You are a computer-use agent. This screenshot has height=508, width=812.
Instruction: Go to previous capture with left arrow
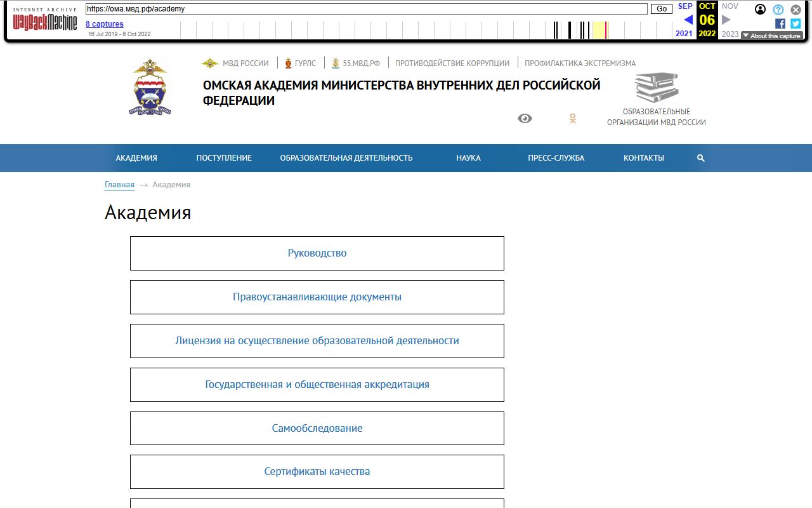[x=688, y=20]
